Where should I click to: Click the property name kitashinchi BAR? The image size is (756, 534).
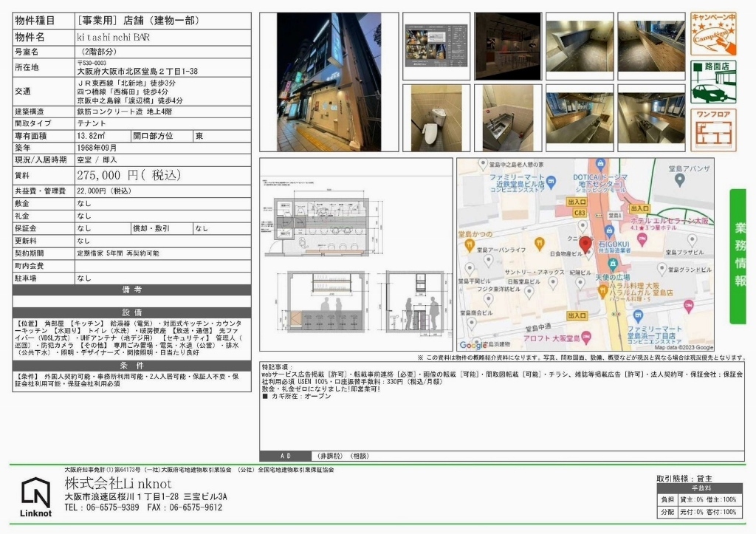pyautogui.click(x=113, y=37)
